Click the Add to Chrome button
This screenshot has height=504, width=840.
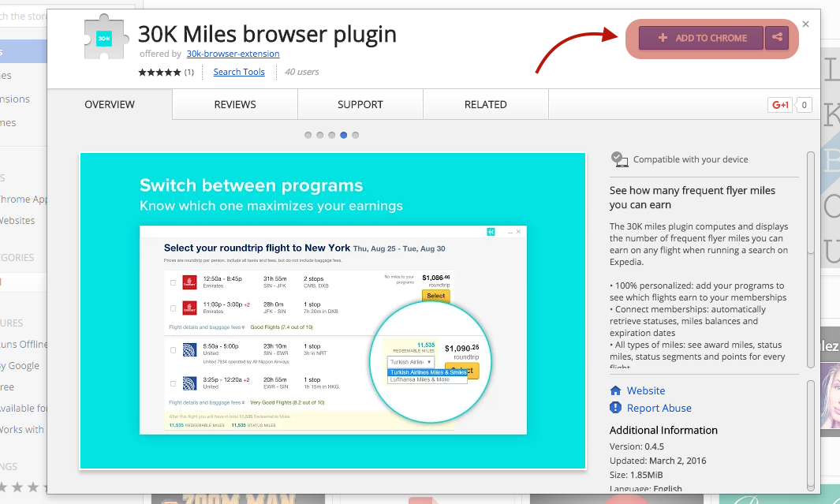pos(700,38)
